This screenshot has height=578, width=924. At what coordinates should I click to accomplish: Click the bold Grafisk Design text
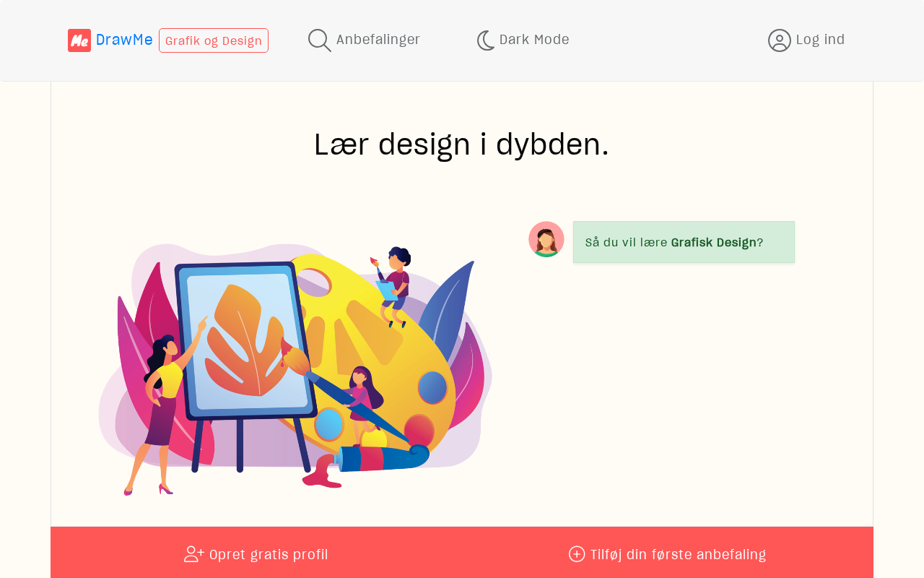coord(713,242)
